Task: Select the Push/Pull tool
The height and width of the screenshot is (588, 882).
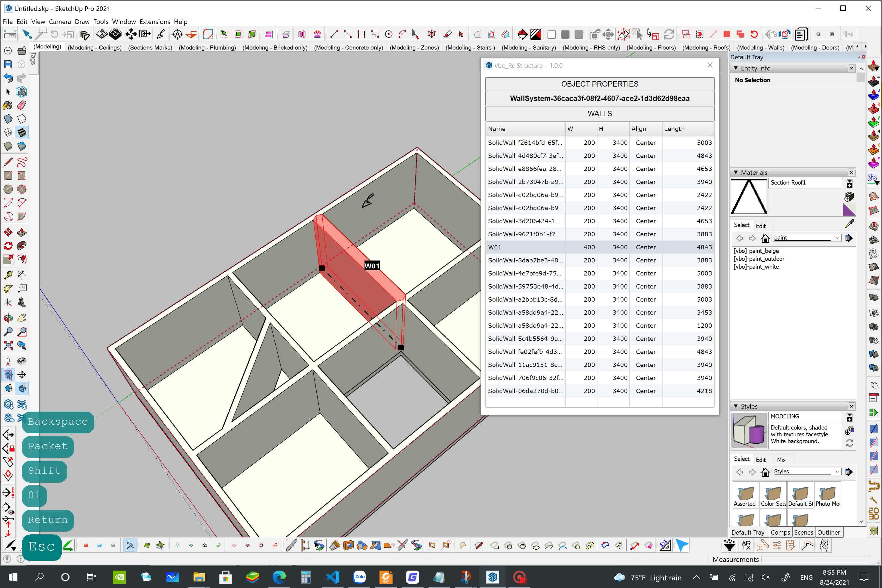Action: point(22,232)
